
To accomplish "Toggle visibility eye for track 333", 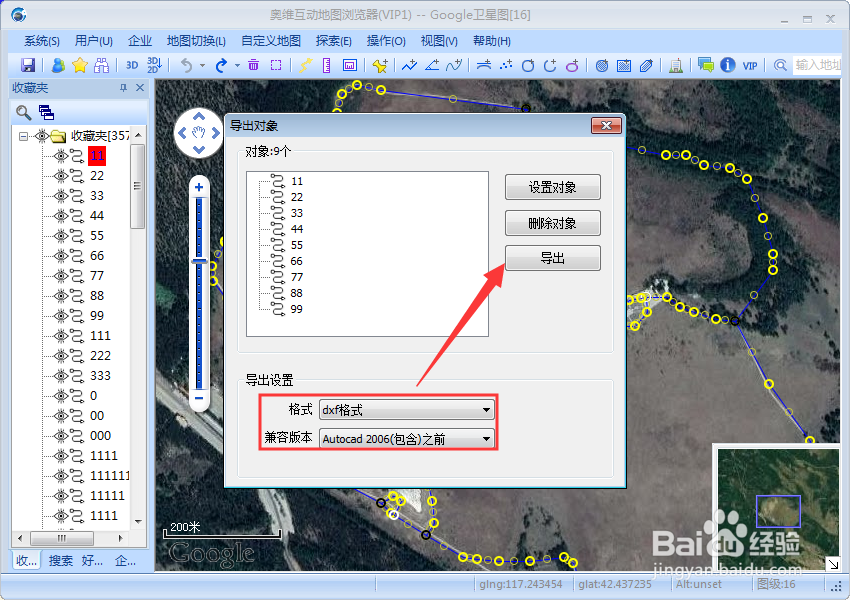I will click(x=61, y=376).
